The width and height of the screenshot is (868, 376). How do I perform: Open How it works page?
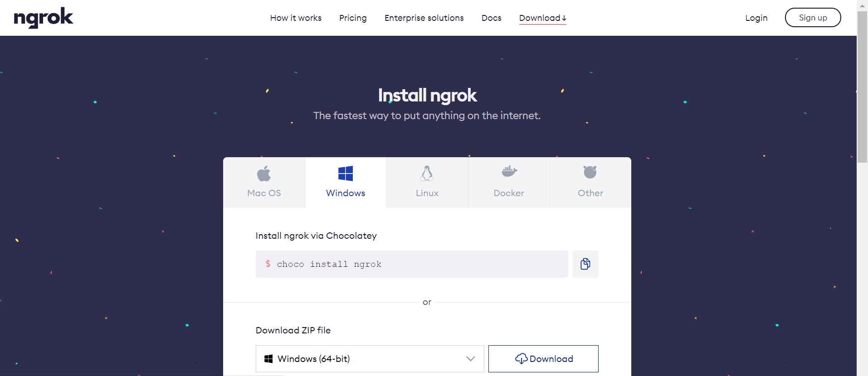point(296,18)
